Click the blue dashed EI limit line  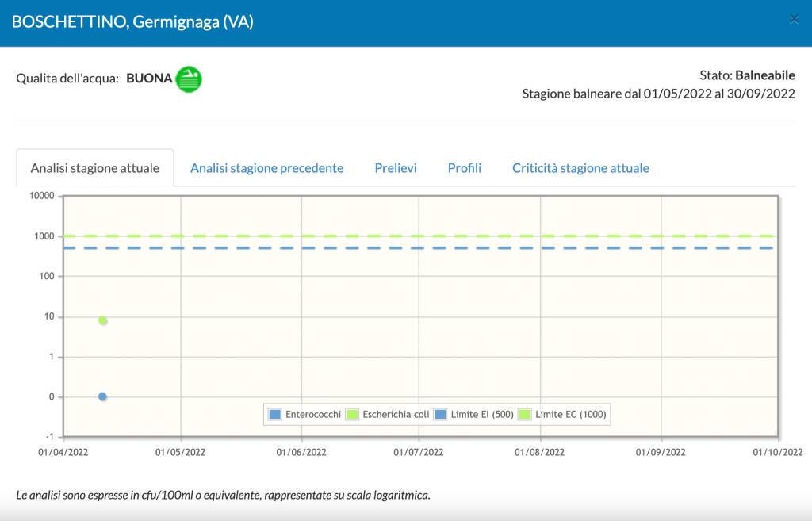(476, 248)
